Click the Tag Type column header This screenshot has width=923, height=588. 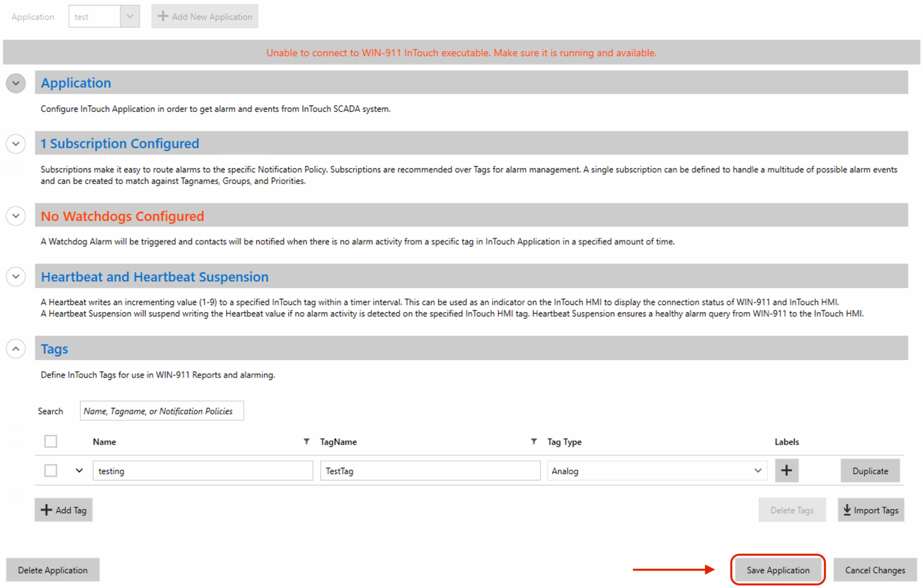[x=564, y=442]
